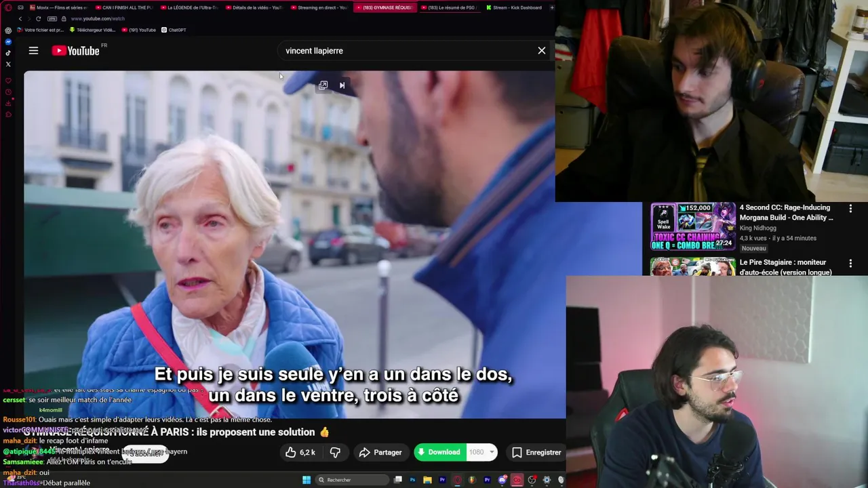
Task: Open TikTok in the Opera sidebar
Action: (x=8, y=53)
